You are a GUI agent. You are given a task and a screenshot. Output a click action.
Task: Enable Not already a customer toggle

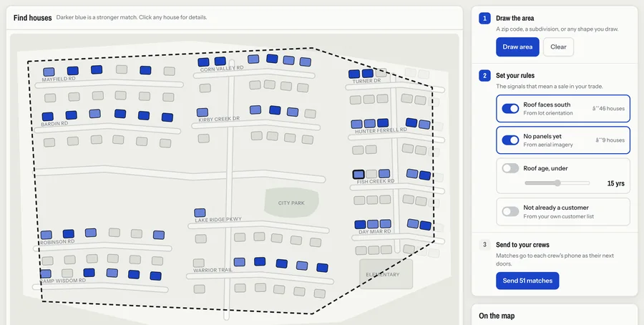pyautogui.click(x=510, y=212)
